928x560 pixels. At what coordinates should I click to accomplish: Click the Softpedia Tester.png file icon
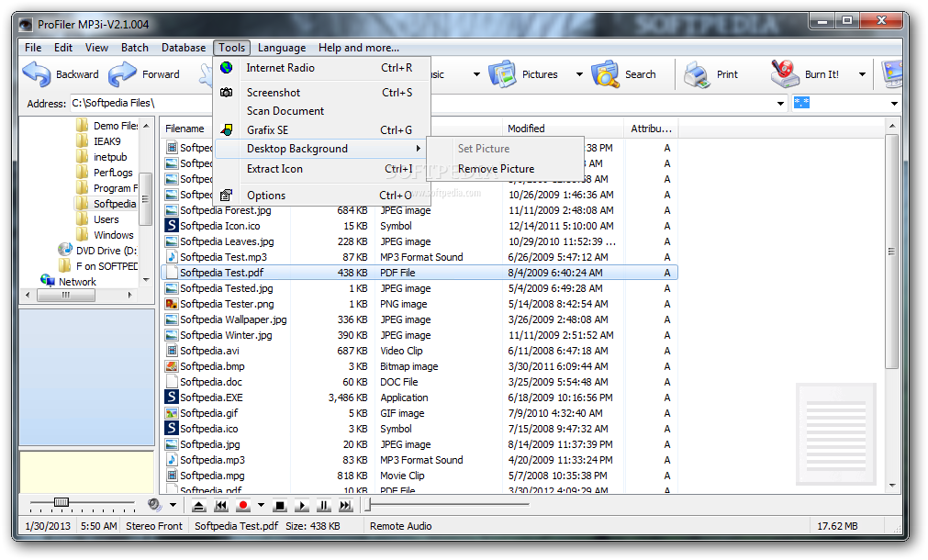point(172,304)
